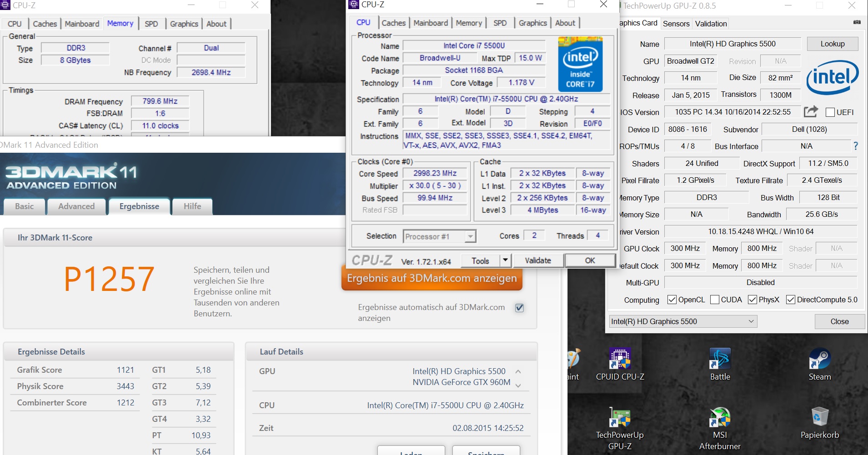Open Hilfe tab in 3DMark 11
This screenshot has height=455, width=868.
[x=192, y=206]
